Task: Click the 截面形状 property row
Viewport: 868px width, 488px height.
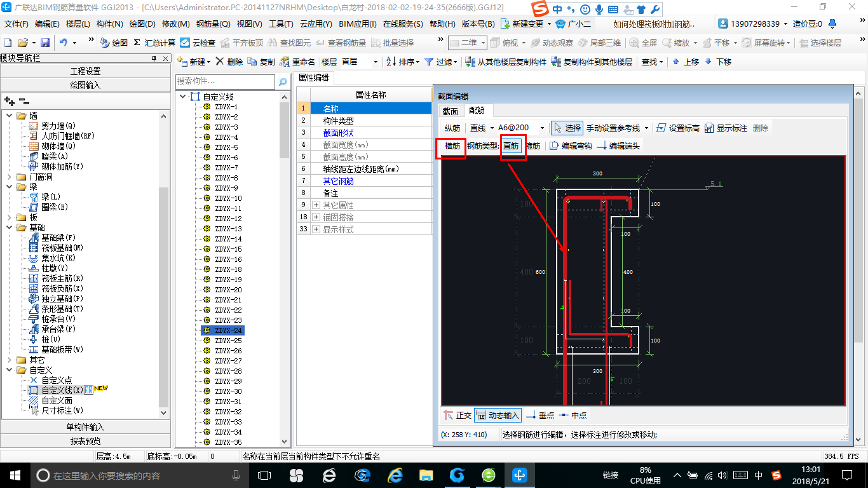Action: [364, 133]
